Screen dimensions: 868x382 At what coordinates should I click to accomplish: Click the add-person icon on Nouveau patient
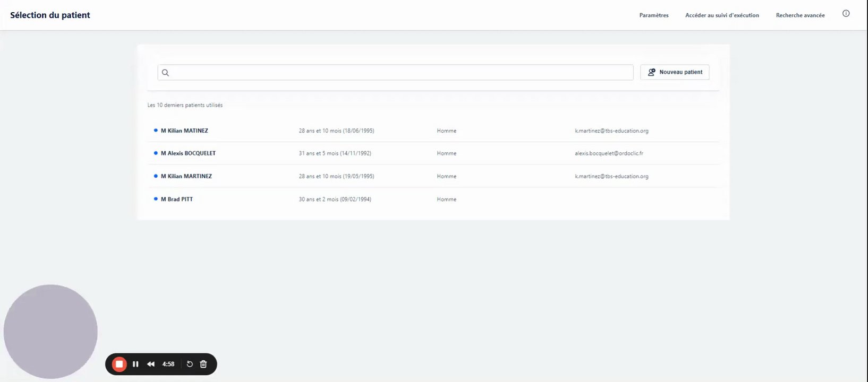(x=651, y=72)
